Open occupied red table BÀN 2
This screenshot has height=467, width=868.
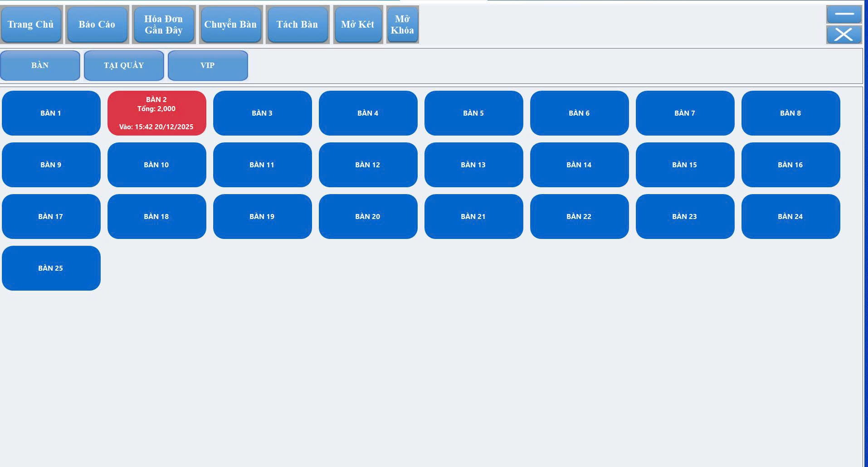coord(156,113)
